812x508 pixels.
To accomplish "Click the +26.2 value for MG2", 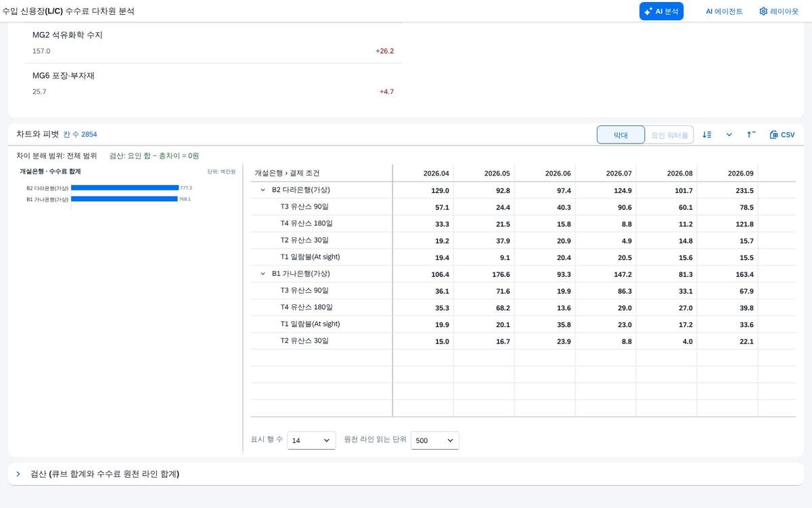I will coord(384,51).
